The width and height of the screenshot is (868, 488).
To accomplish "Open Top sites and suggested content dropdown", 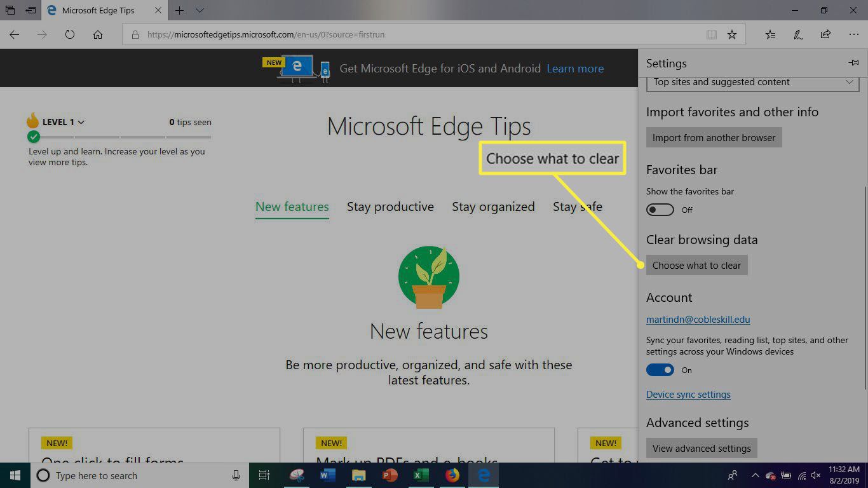I will pyautogui.click(x=753, y=82).
